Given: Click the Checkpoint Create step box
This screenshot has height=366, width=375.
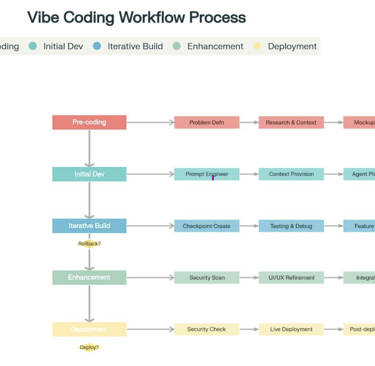Looking at the screenshot, I should 207,226.
